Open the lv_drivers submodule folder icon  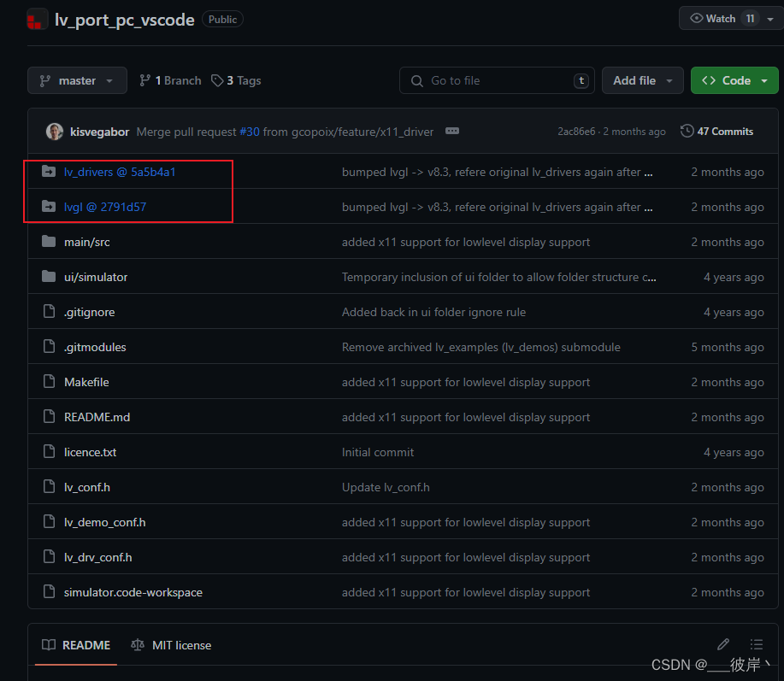tap(49, 172)
